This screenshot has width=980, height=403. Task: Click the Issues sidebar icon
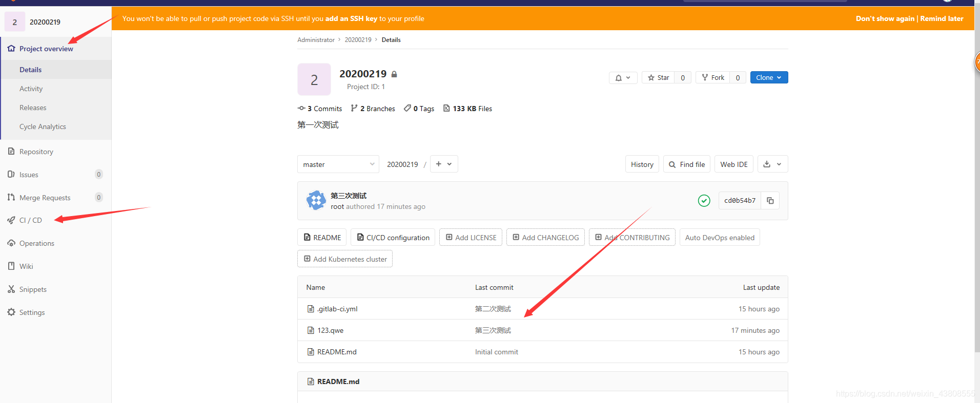[x=11, y=174]
